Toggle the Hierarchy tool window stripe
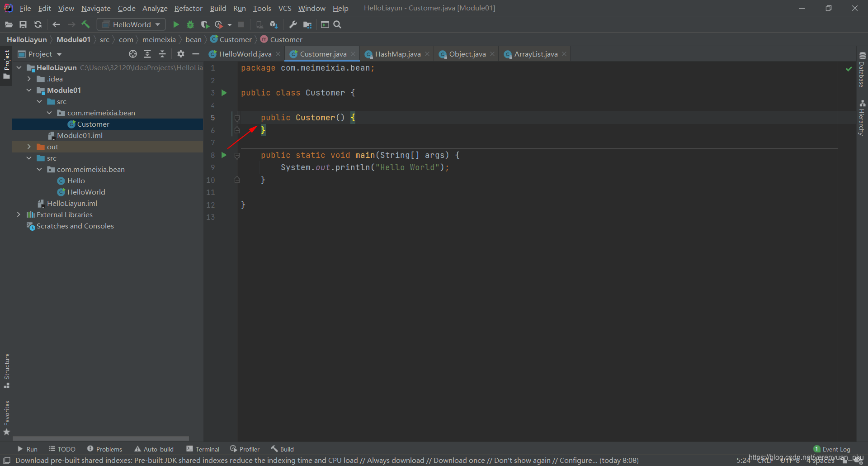868x466 pixels. coord(862,118)
